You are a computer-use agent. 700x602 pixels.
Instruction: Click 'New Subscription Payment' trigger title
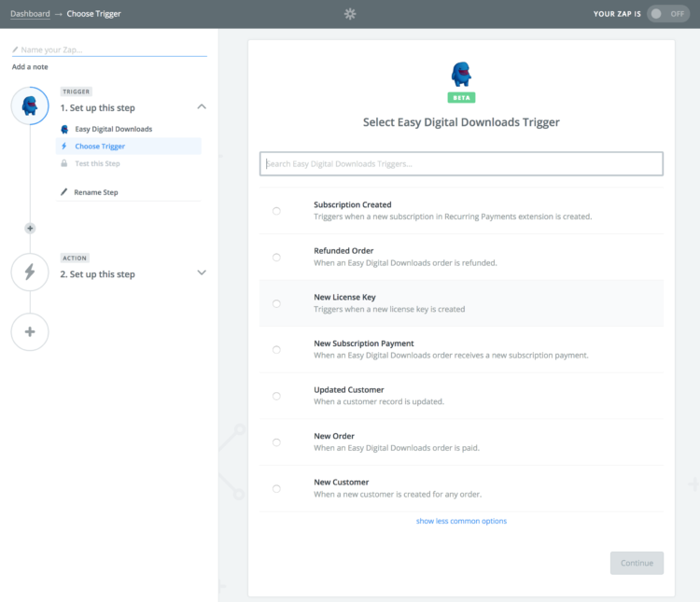[x=363, y=343]
